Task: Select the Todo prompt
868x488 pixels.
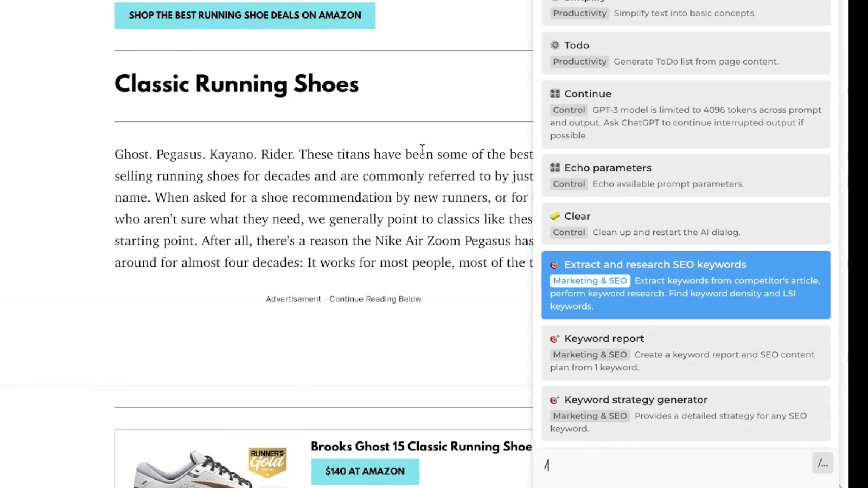Action: (x=686, y=53)
